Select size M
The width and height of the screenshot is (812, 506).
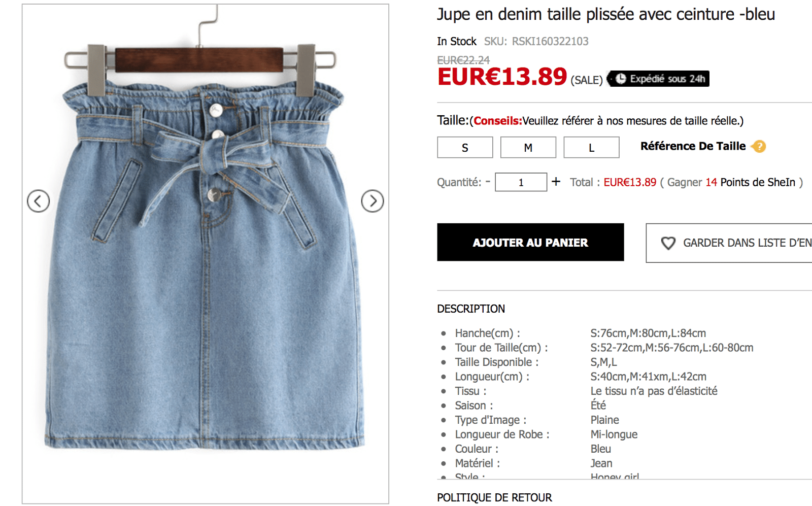528,148
